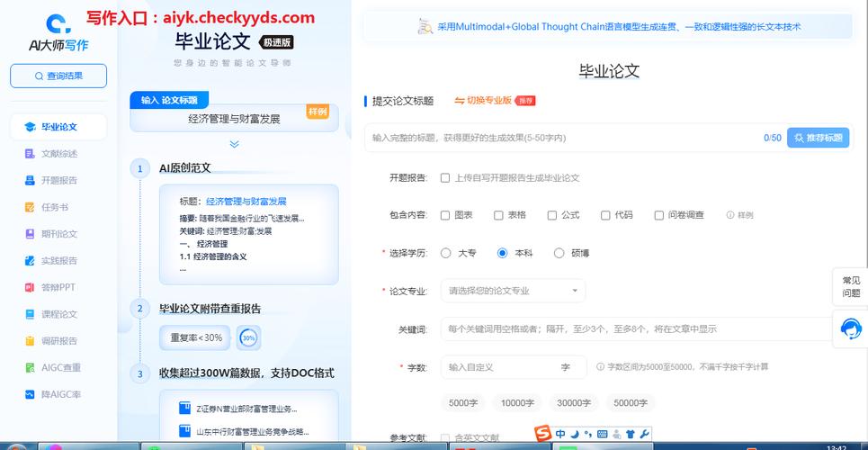Click the Sogou input method S icon

(x=542, y=435)
